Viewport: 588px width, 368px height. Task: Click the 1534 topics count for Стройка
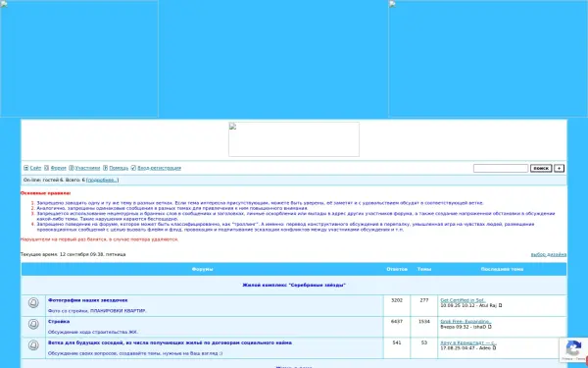[x=424, y=322]
